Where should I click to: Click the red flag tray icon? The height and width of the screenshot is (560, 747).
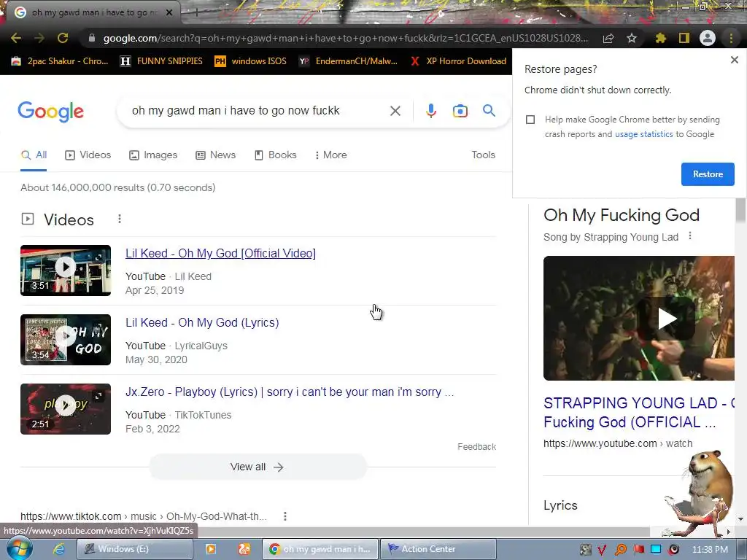(x=639, y=550)
